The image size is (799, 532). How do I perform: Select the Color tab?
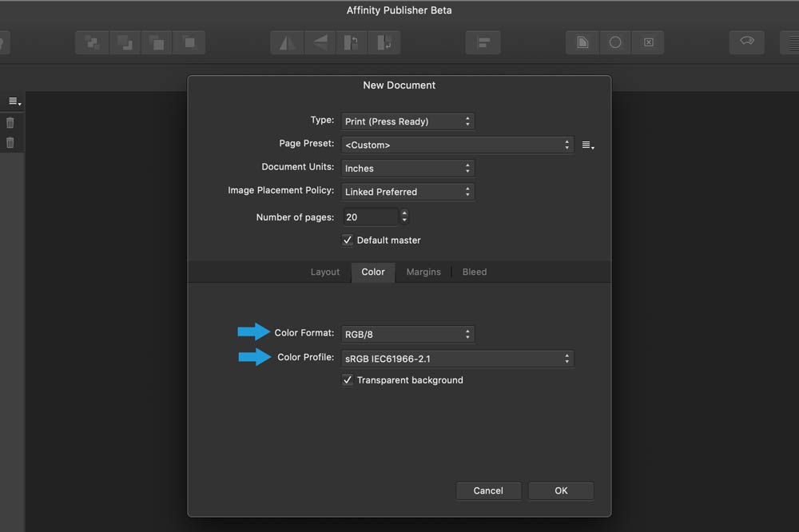[373, 272]
